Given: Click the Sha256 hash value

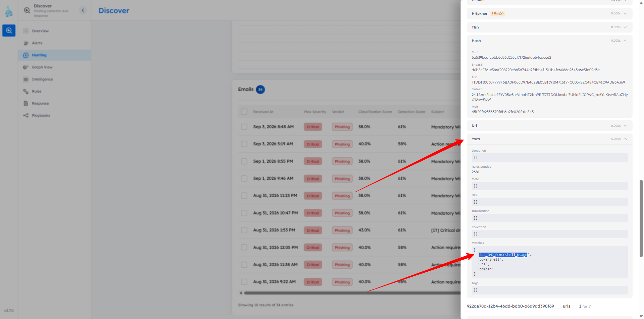Looking at the screenshot, I should click(536, 70).
